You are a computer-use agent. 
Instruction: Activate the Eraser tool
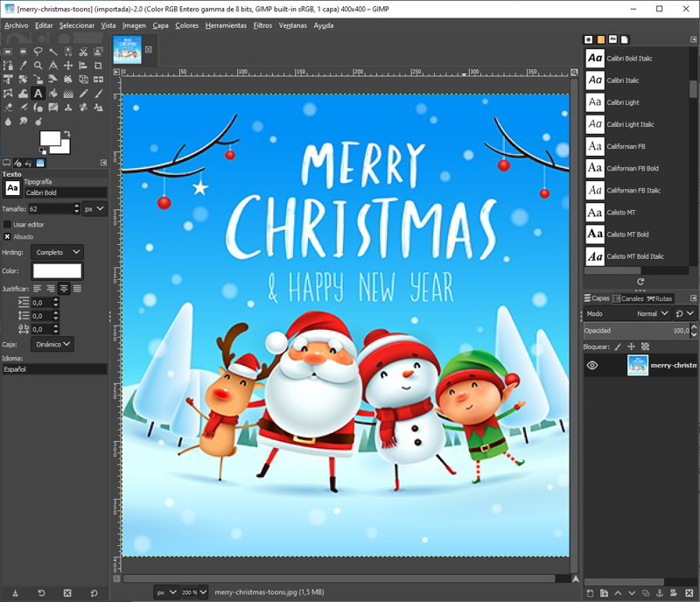(x=8, y=107)
